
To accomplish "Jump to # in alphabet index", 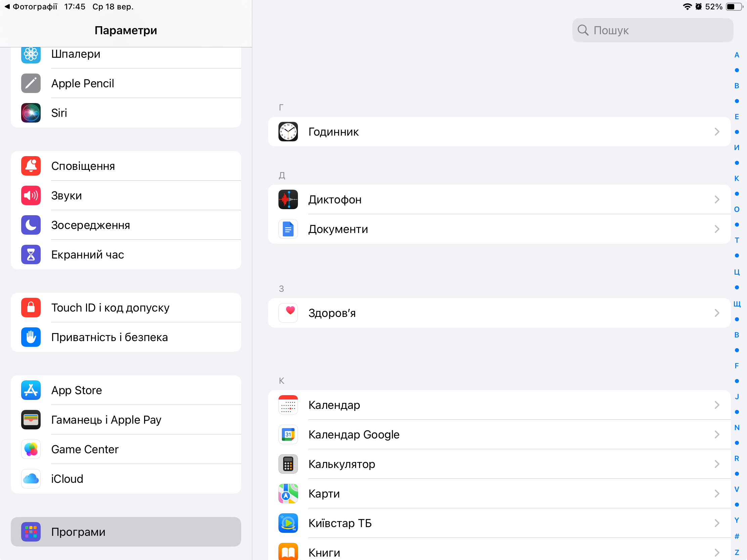I will [737, 536].
